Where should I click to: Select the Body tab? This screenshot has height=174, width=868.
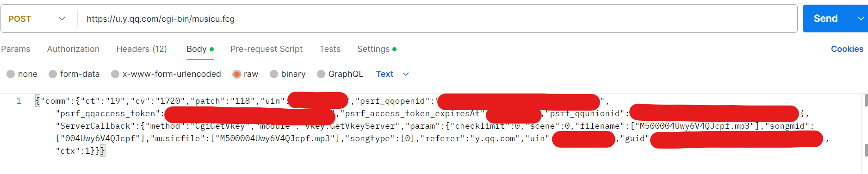point(200,49)
